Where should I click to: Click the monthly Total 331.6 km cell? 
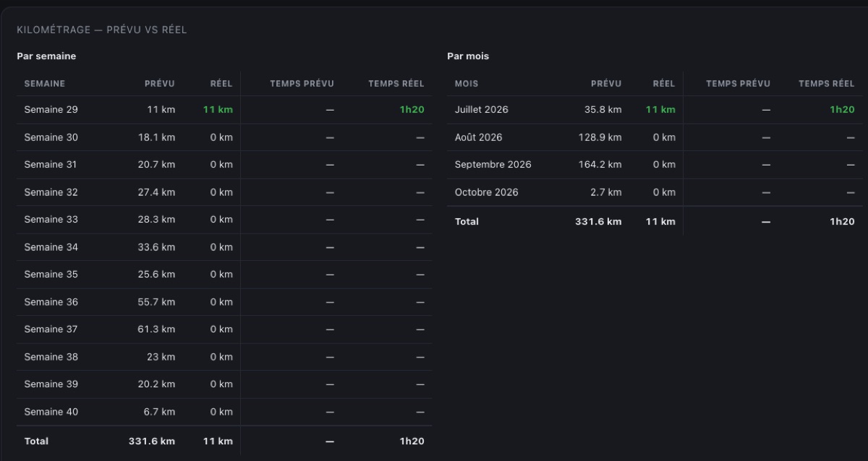click(598, 222)
